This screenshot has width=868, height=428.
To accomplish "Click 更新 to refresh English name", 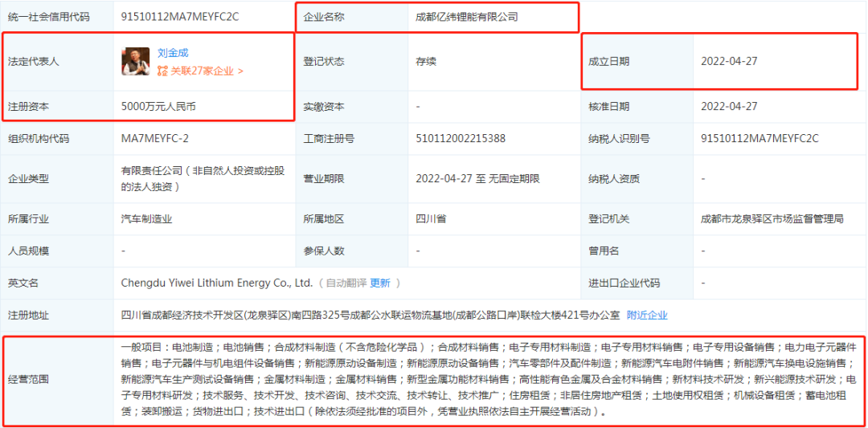I will pos(379,283).
